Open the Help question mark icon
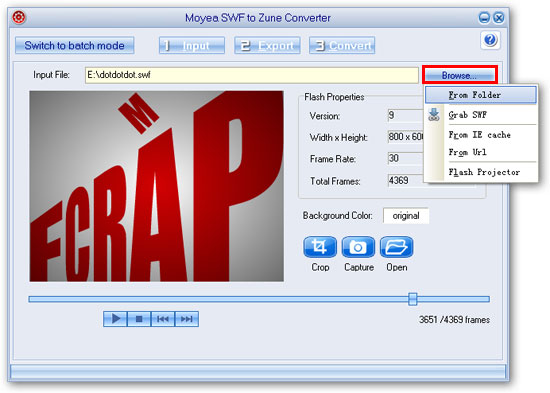The width and height of the screenshot is (550, 393). 490,40
